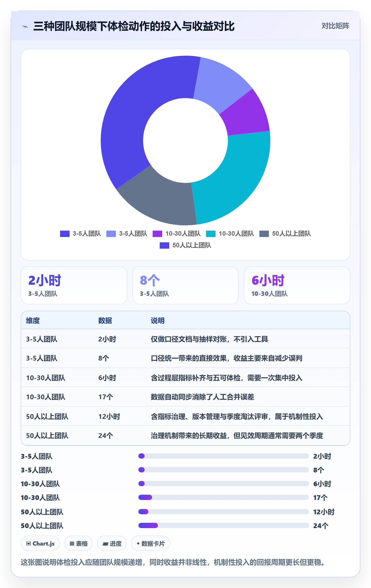Toggle the gray 50人以上团队 legend swatch

(264, 234)
